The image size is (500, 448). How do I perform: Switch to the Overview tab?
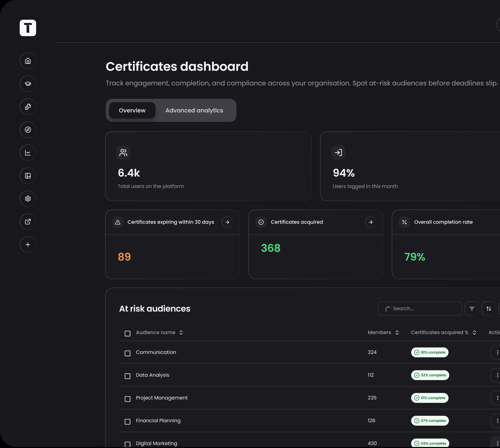coord(132,111)
